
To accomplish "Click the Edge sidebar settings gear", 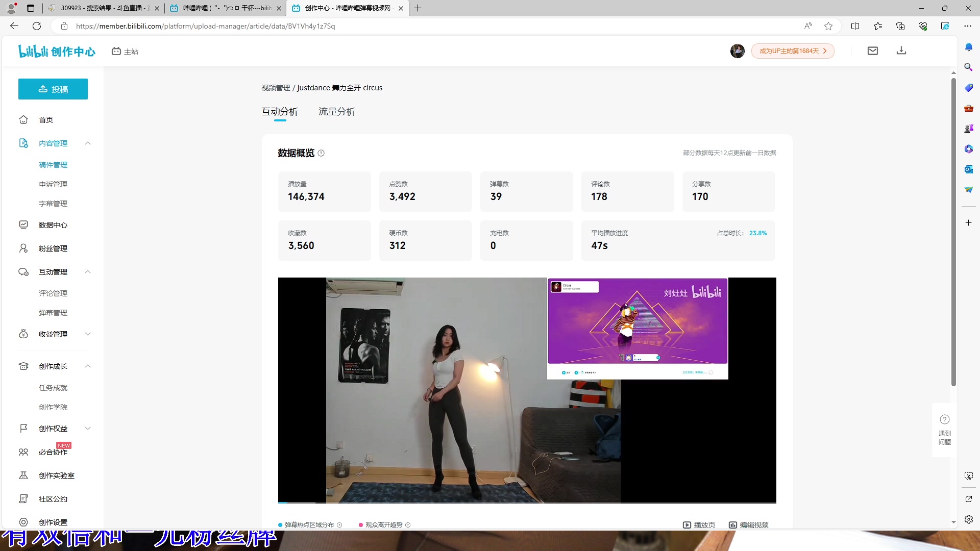I will [x=968, y=519].
